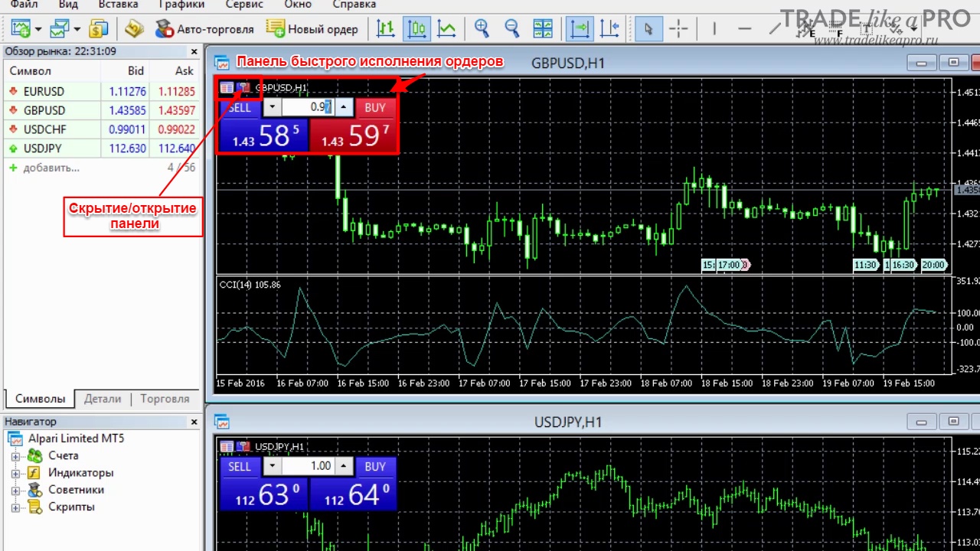
Task: Click the zoom in magnifier icon
Action: click(x=482, y=29)
